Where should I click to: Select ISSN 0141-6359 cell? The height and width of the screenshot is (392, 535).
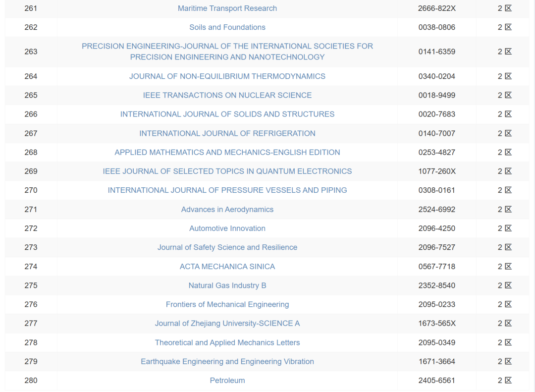[x=437, y=52]
